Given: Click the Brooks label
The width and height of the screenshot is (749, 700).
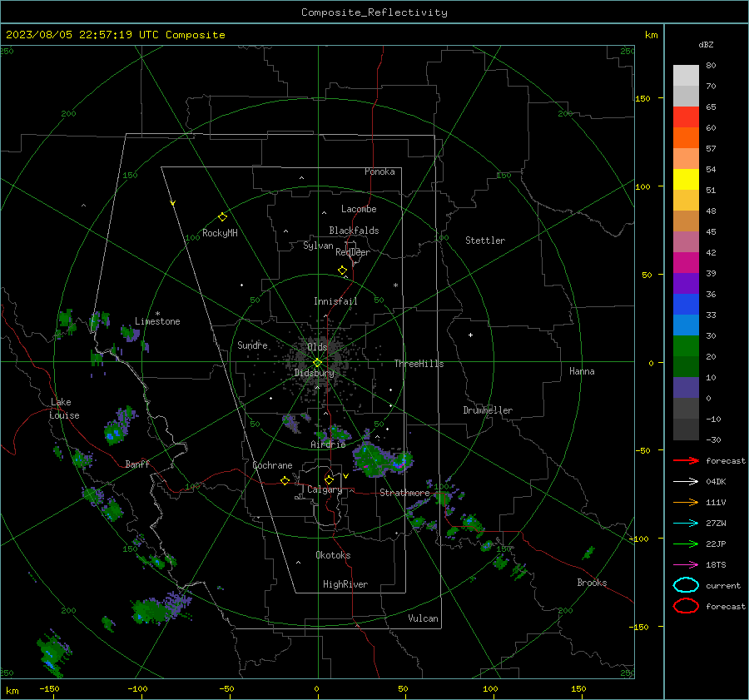Looking at the screenshot, I should coord(592,583).
